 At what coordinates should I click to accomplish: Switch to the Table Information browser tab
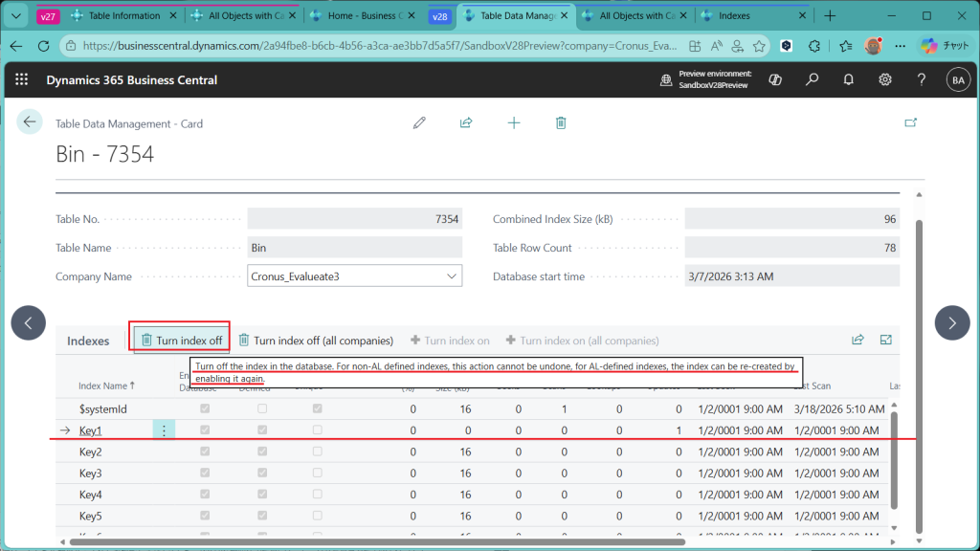pos(123,16)
